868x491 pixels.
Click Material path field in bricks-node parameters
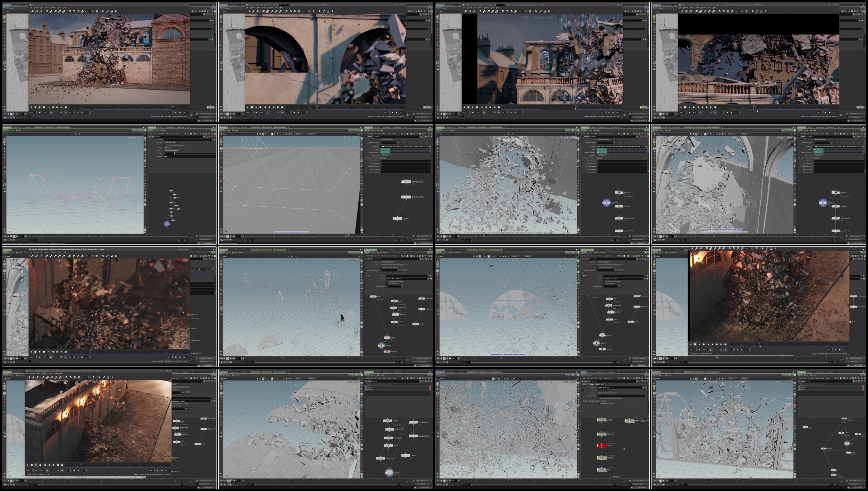(620, 387)
